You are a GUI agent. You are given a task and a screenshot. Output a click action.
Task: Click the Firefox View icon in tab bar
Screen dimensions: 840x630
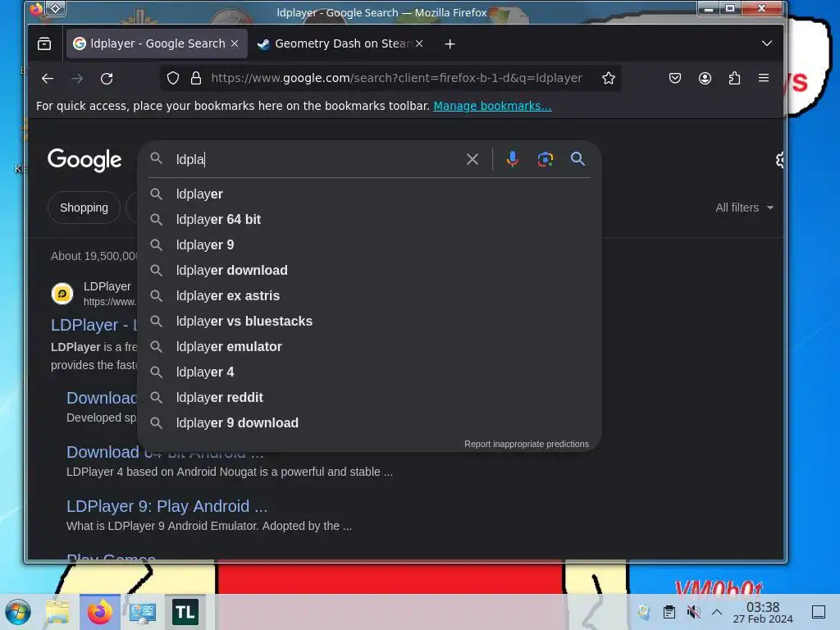(44, 44)
